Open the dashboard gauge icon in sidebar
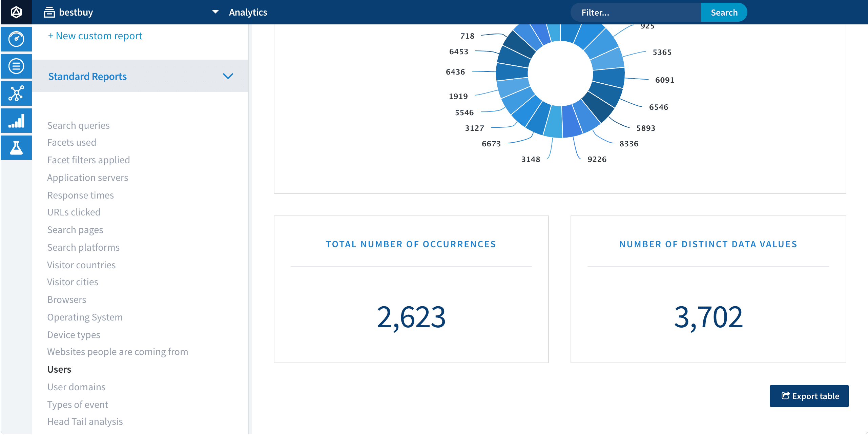868x435 pixels. [x=16, y=39]
